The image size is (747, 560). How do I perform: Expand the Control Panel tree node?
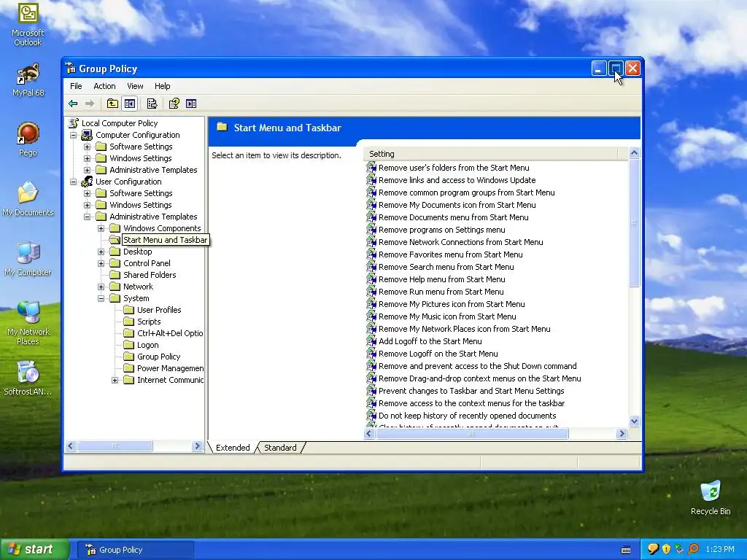point(101,263)
